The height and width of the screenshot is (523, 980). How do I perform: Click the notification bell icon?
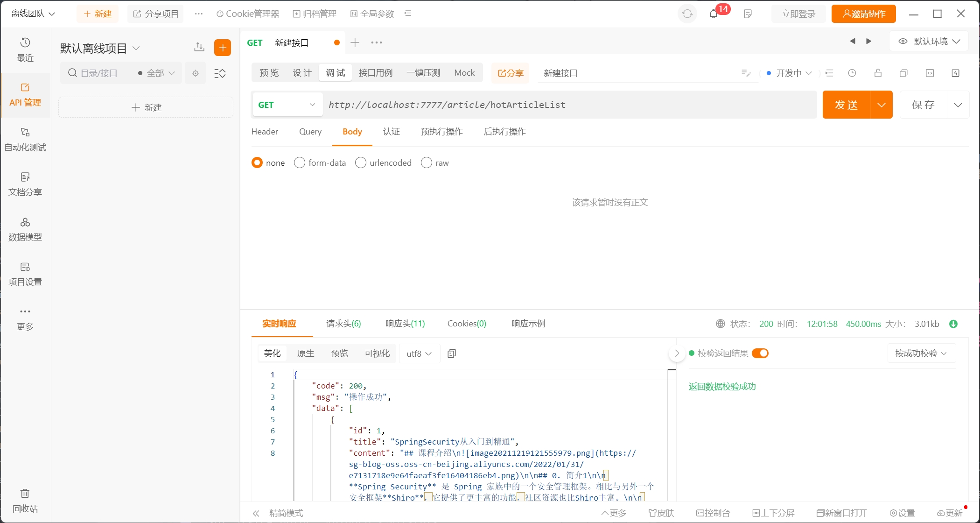(713, 14)
